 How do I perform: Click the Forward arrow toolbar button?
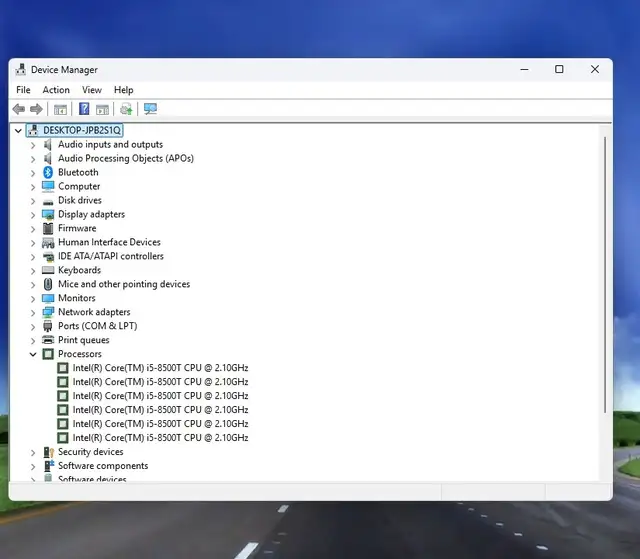36,109
